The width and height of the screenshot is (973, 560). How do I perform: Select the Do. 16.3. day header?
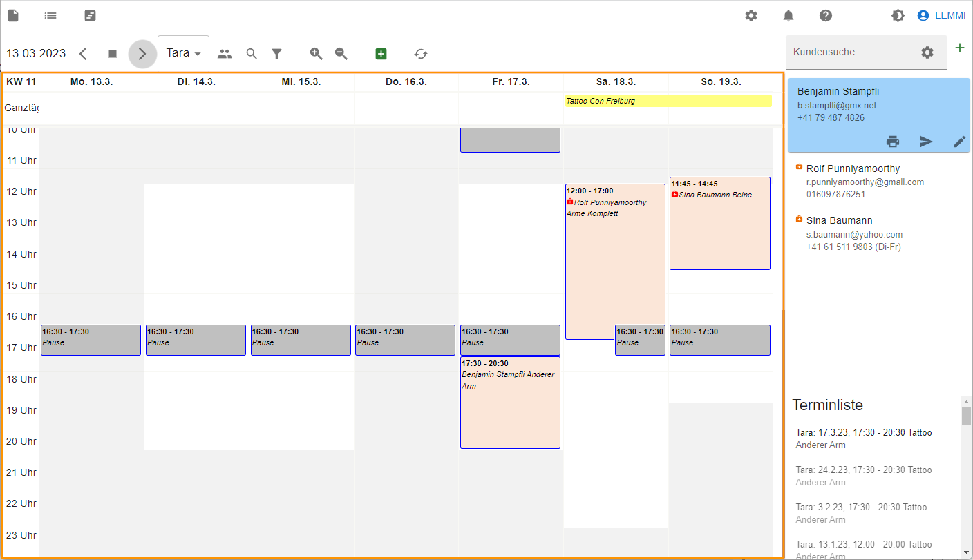pos(406,81)
